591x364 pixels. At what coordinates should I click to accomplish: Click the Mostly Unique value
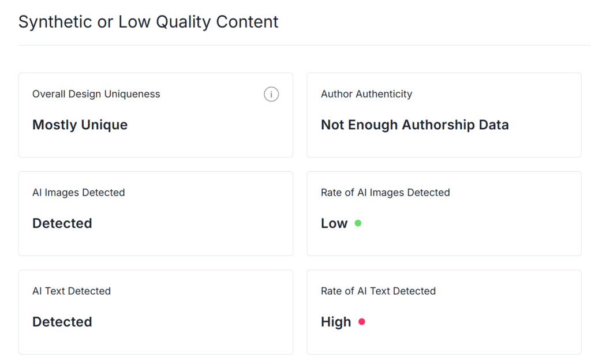80,125
